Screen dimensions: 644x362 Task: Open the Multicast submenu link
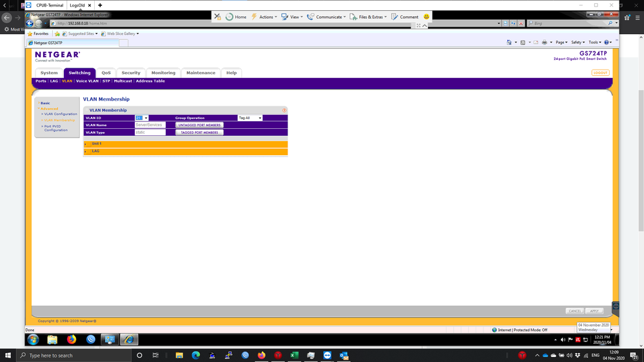(x=122, y=81)
